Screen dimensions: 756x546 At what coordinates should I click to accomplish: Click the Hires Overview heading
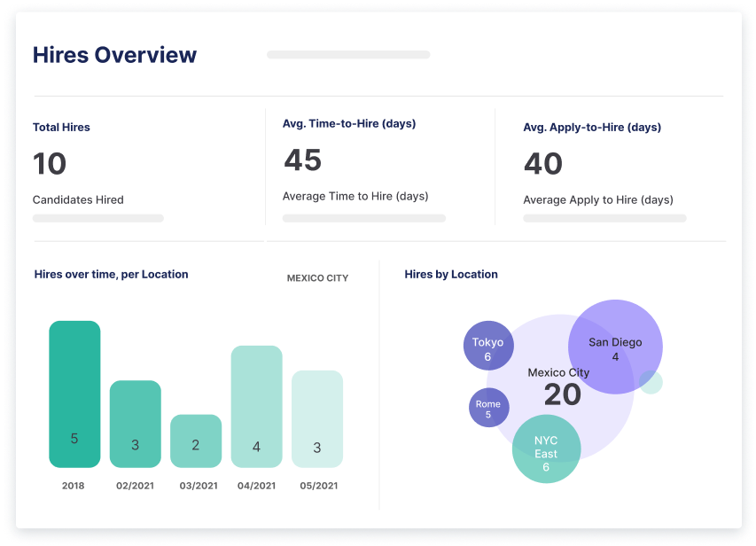114,55
